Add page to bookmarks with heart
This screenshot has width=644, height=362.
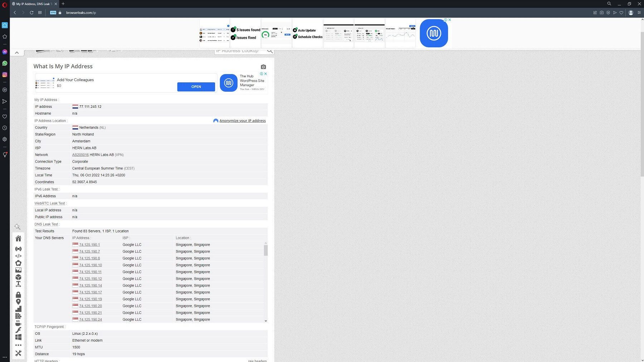tap(621, 13)
